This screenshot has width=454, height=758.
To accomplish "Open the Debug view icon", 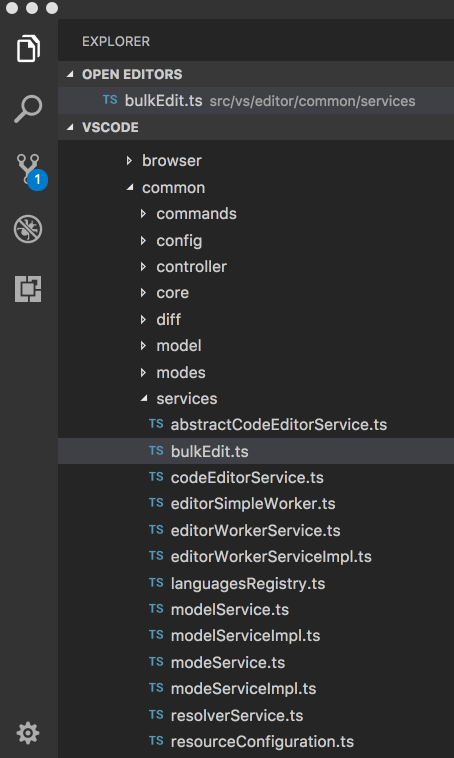I will (x=28, y=229).
